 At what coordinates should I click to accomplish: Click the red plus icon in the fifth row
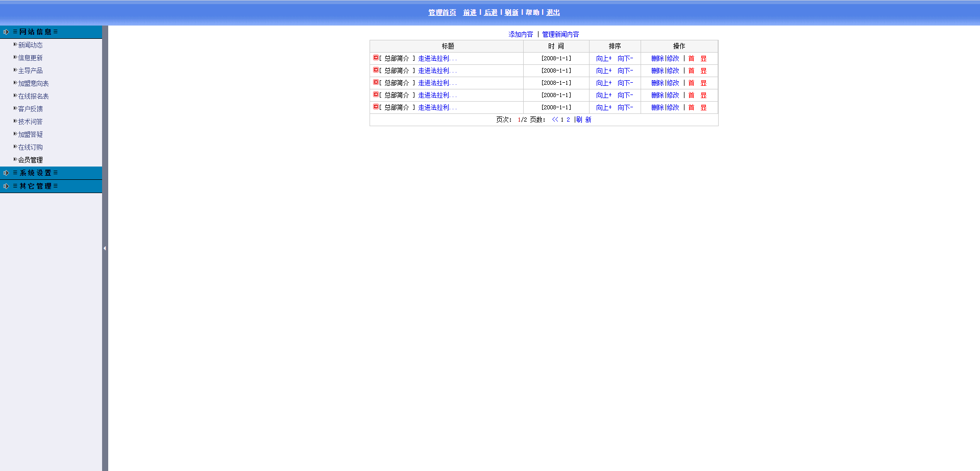(x=376, y=107)
